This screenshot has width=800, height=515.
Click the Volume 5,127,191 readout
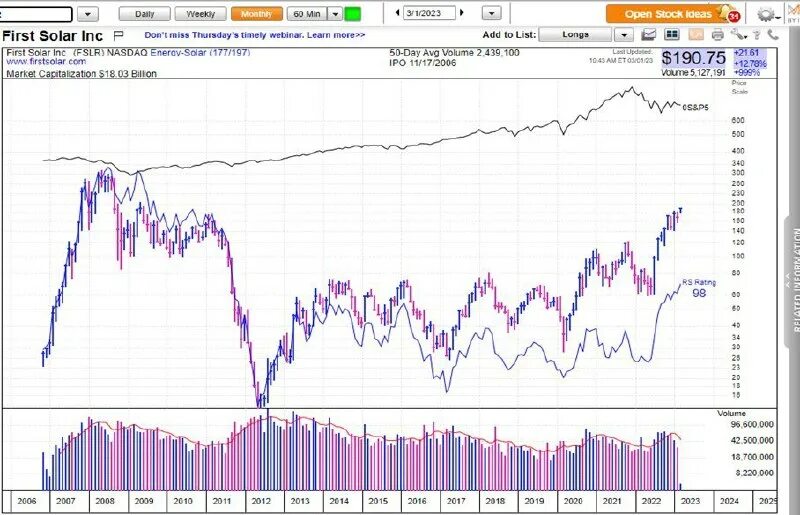693,72
